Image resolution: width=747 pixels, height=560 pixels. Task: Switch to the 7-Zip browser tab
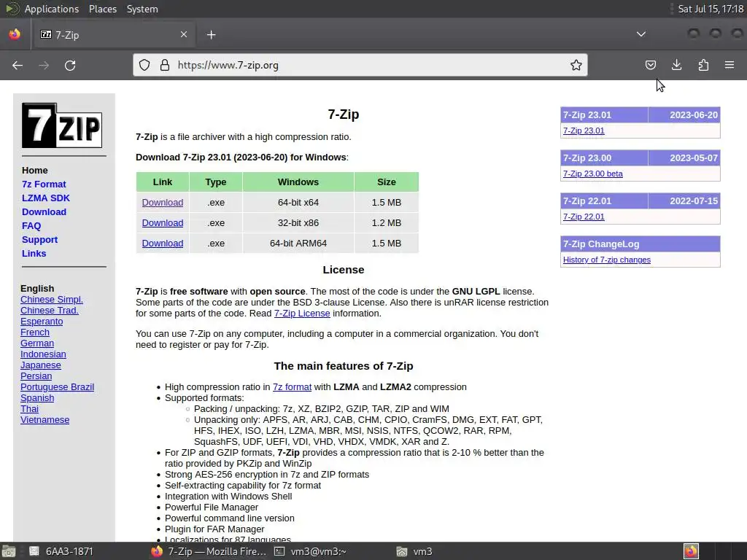pos(113,35)
